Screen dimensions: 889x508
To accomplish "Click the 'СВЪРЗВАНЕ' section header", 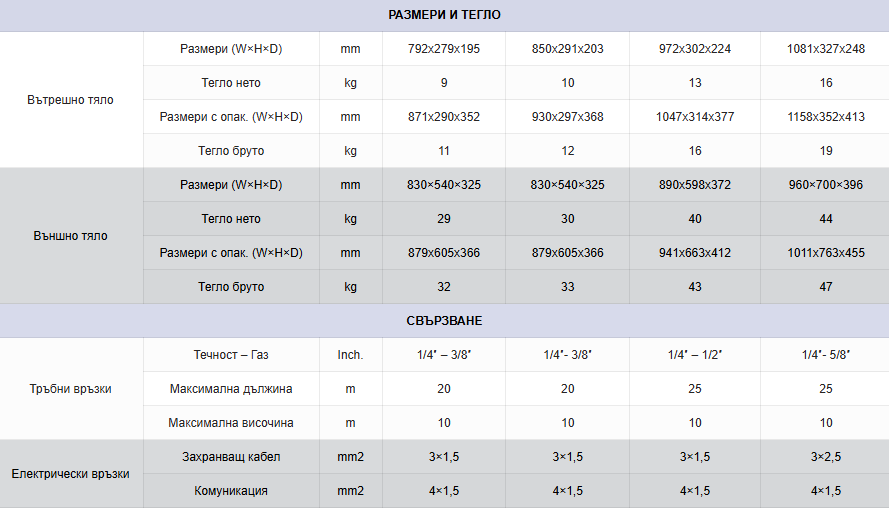I will coord(444,321).
